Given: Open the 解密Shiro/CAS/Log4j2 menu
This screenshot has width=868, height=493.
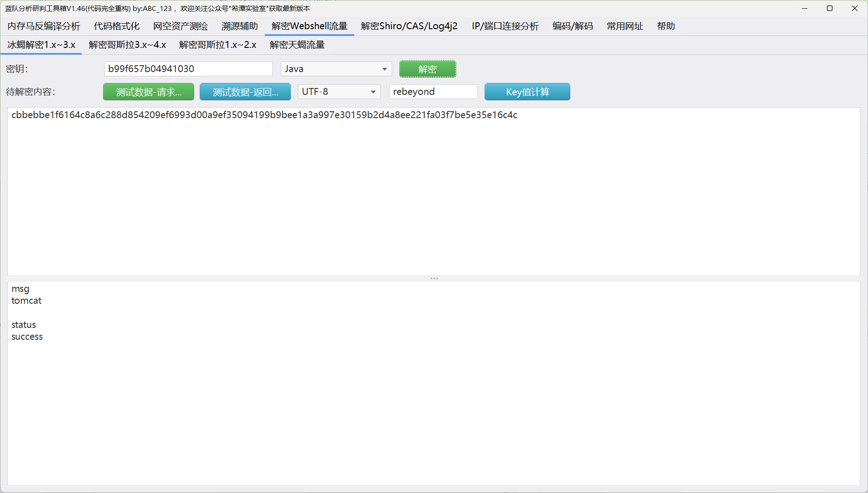Looking at the screenshot, I should tap(408, 26).
